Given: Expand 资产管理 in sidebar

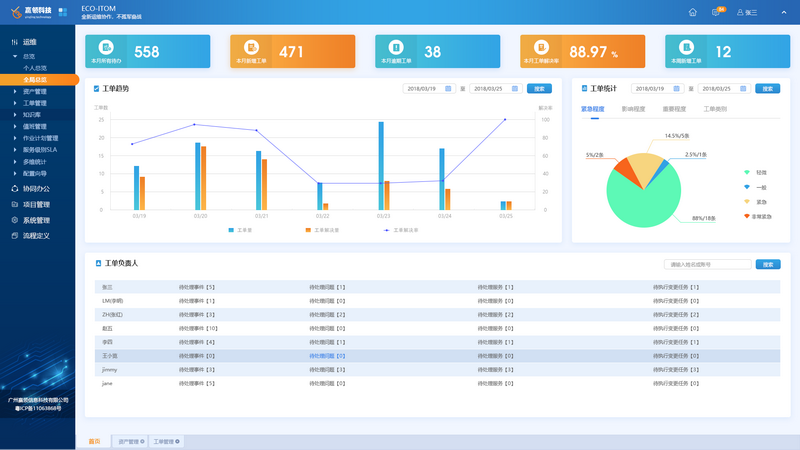Looking at the screenshot, I should [15, 91].
